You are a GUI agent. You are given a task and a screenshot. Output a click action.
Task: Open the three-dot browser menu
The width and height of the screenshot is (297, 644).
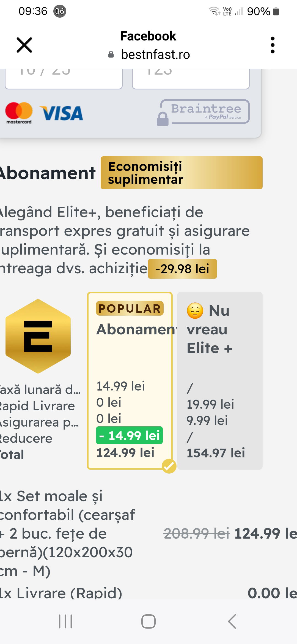click(273, 45)
